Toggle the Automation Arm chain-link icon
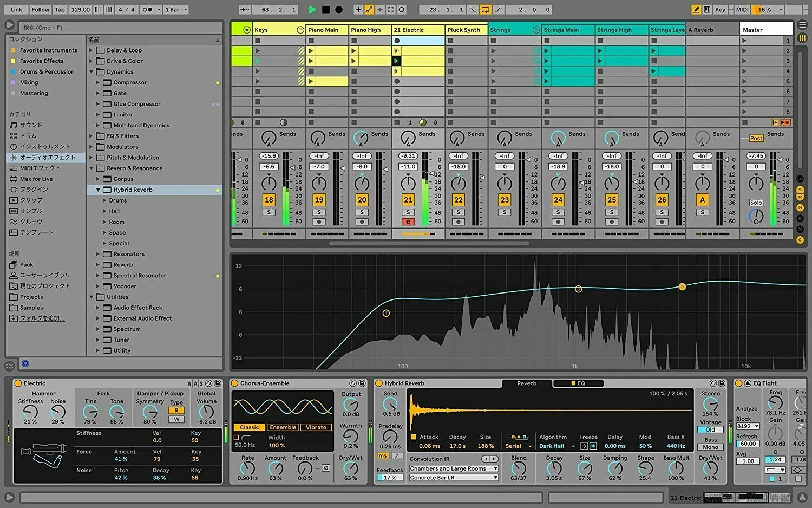This screenshot has height=508, width=812. [x=369, y=10]
